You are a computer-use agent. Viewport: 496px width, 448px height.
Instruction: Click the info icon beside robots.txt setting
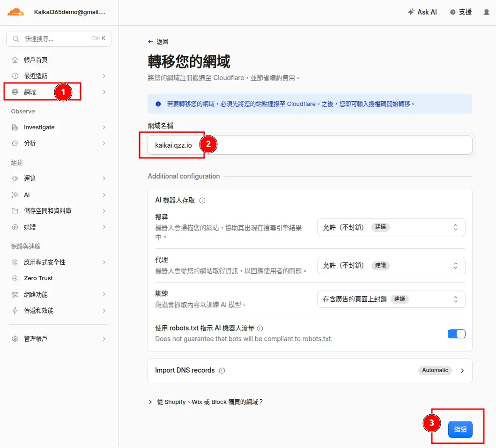point(260,329)
